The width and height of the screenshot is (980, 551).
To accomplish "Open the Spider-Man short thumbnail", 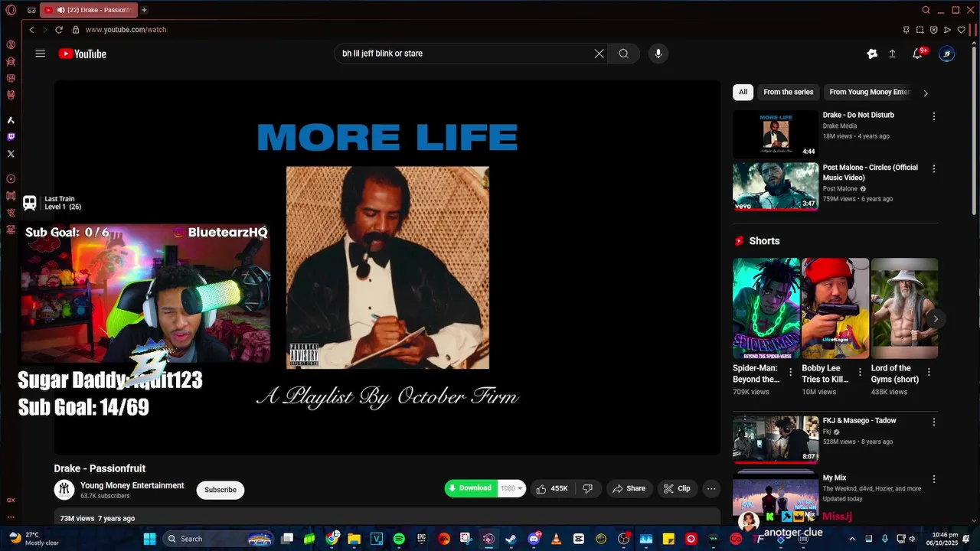I will coord(766,308).
